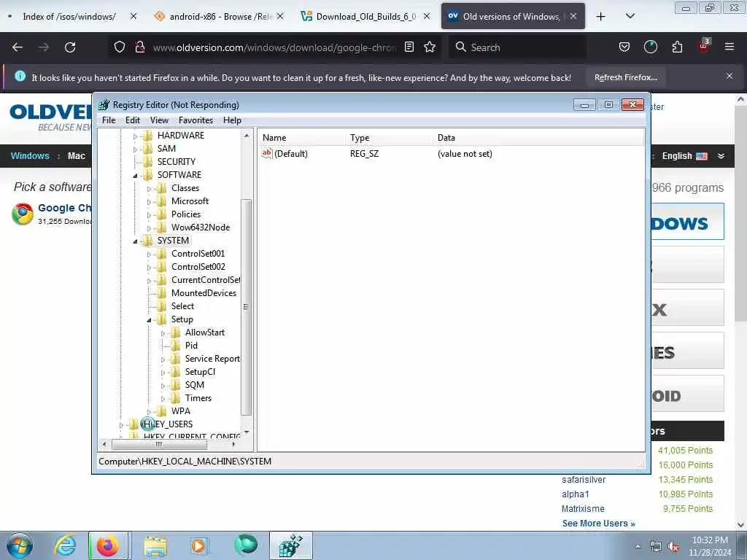Open Registry Editor Favorites menu
Image resolution: width=747 pixels, height=560 pixels.
point(196,120)
